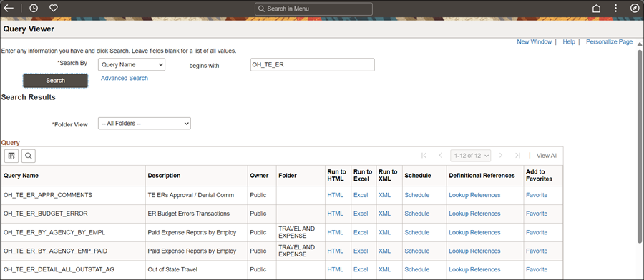Open the NavBar compass icon
Viewport: 644px width, 280px height.
point(634,8)
